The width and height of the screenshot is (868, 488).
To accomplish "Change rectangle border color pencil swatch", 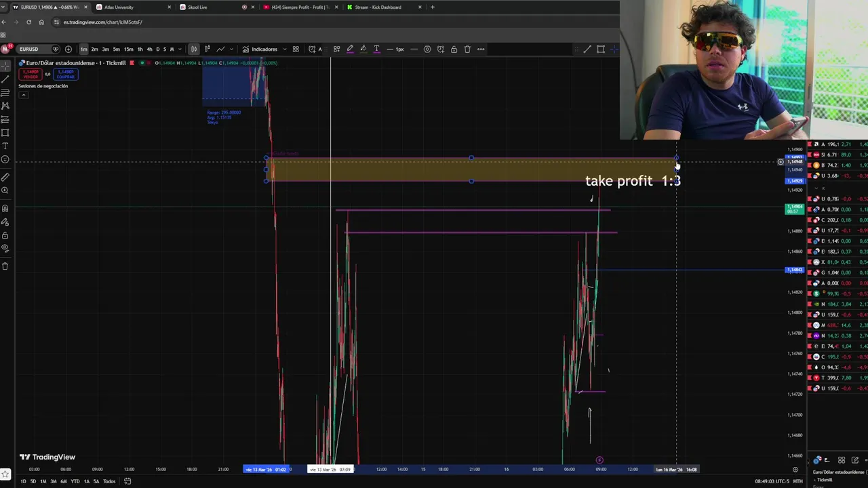I will click(x=351, y=49).
